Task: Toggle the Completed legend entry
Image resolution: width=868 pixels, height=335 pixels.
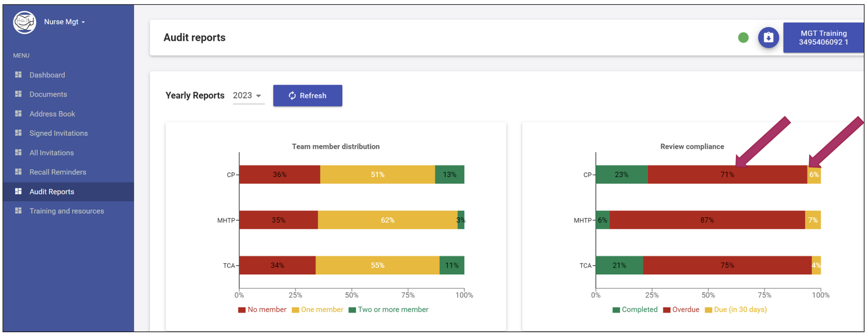Action: click(x=635, y=309)
